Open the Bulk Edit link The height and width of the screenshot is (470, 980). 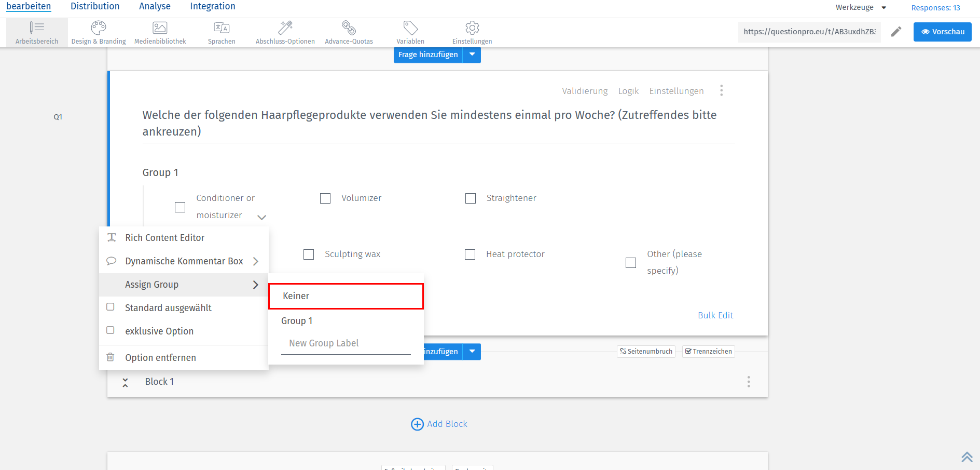[715, 315]
